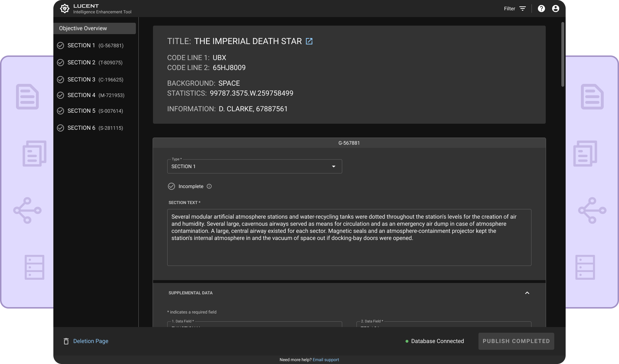Click Section 4 check-circle icon in sidebar
This screenshot has width=619, height=364.
[60, 95]
